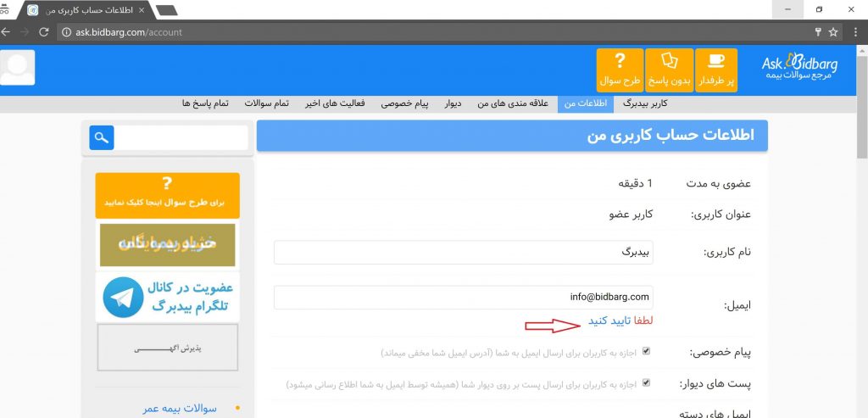Click the ask.bidbarg.com/account address bar
Image resolution: width=868 pixels, height=418 pixels.
[x=431, y=32]
